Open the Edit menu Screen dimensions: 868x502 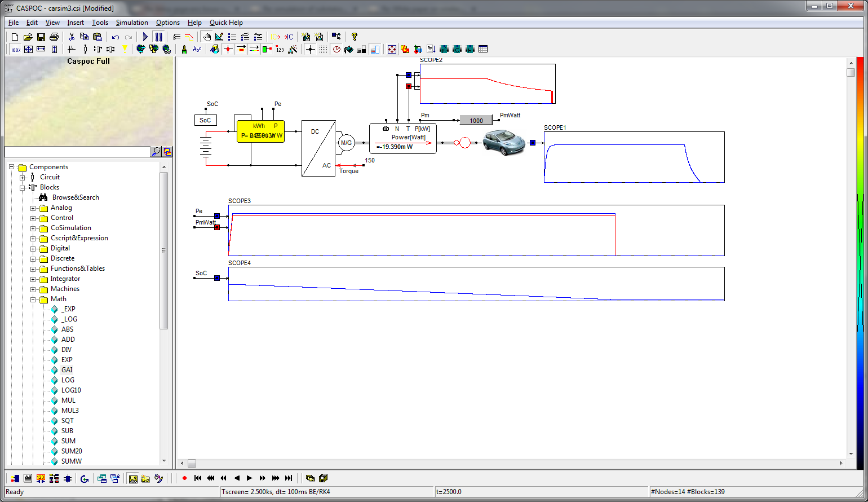point(32,23)
